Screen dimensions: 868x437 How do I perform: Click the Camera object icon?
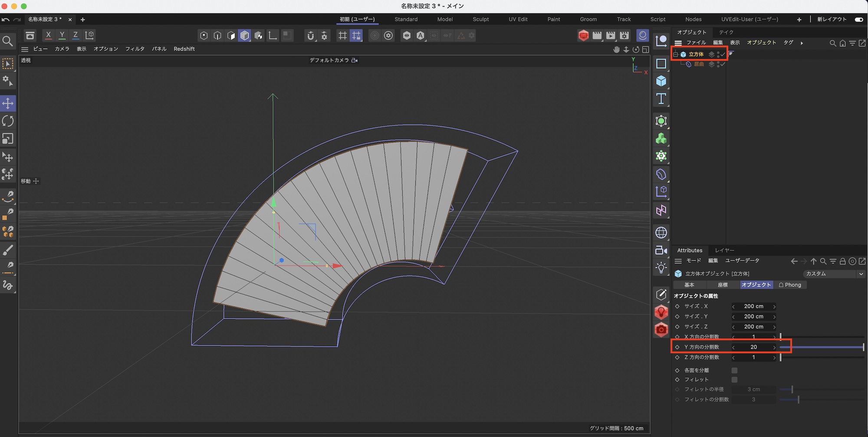pyautogui.click(x=661, y=250)
